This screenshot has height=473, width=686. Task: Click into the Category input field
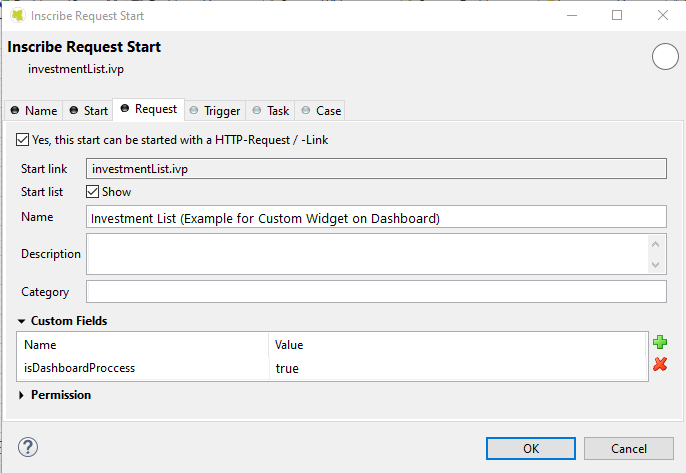[376, 292]
